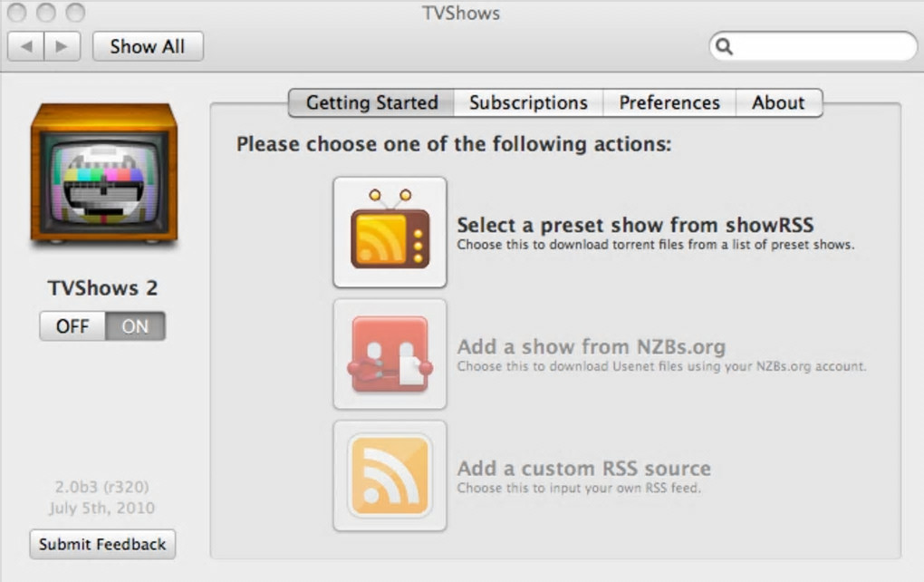Image resolution: width=924 pixels, height=582 pixels.
Task: Click the red close window button
Action: 17,13
